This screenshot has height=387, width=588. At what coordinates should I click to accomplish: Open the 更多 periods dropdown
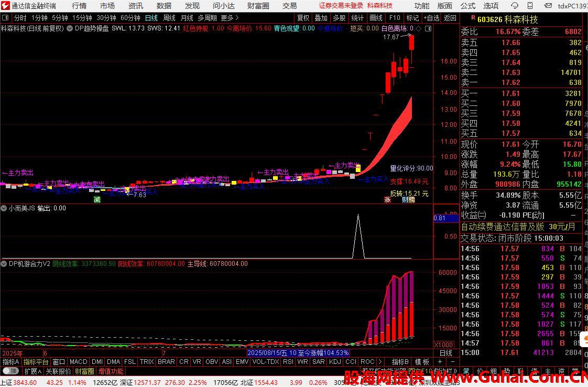click(x=230, y=18)
